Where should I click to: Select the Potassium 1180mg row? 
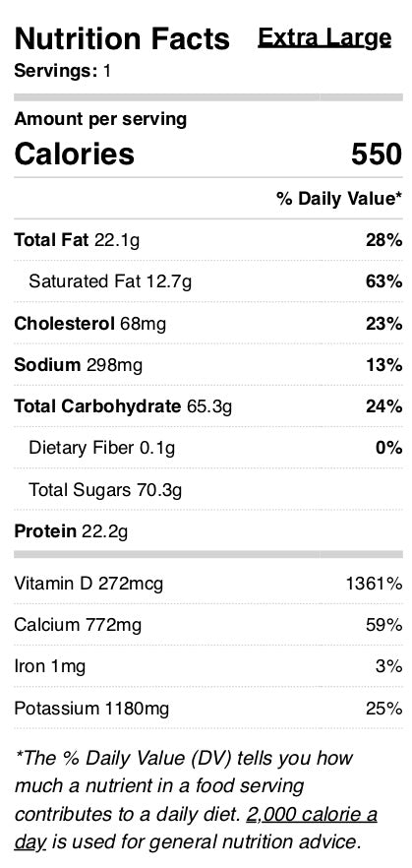(207, 708)
